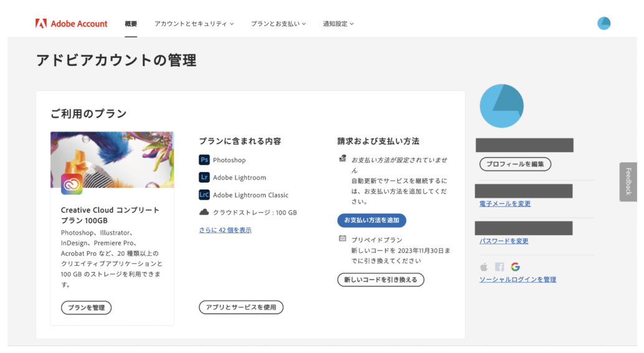
Task: Click the Adobe Lightroom Classic text
Action: [250, 195]
